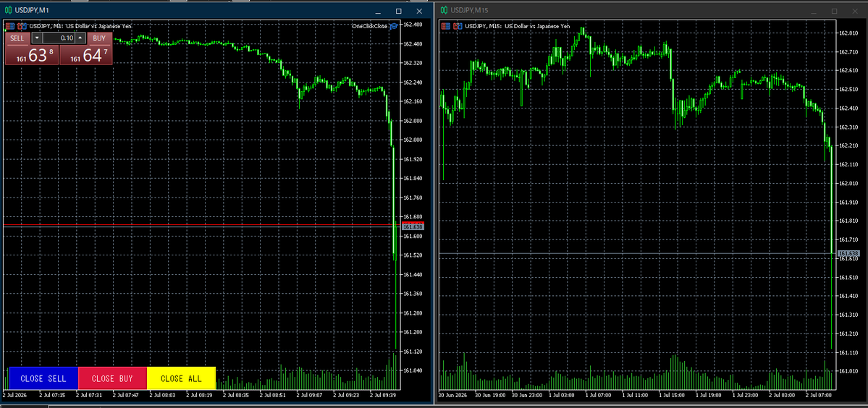Click the 162.000 price scale label
The width and height of the screenshot is (868, 408).
[x=413, y=140]
